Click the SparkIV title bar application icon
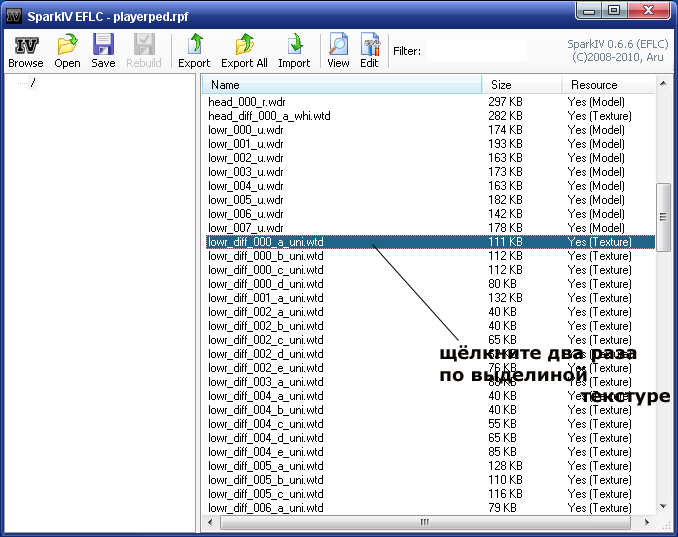 (14, 11)
